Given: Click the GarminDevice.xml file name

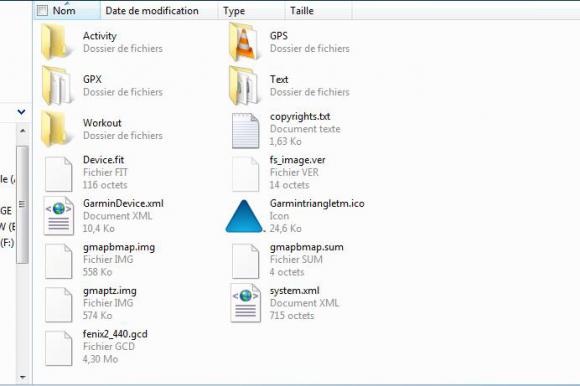Looking at the screenshot, I should pos(123,203).
